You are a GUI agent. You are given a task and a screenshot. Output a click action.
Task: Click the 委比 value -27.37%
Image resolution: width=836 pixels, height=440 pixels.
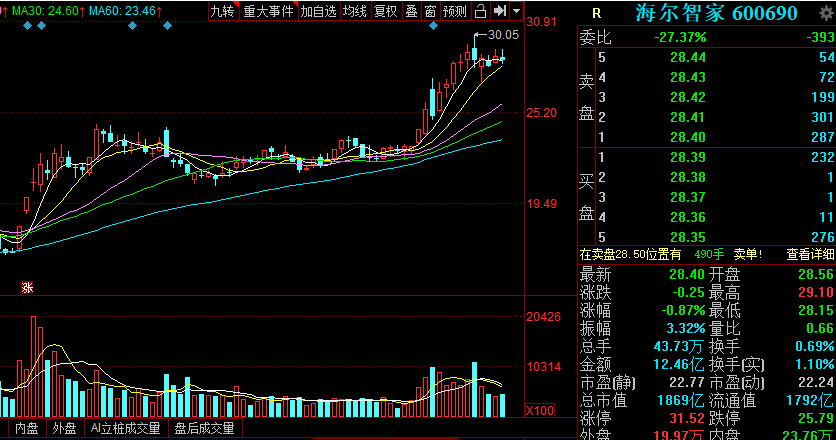[x=680, y=37]
